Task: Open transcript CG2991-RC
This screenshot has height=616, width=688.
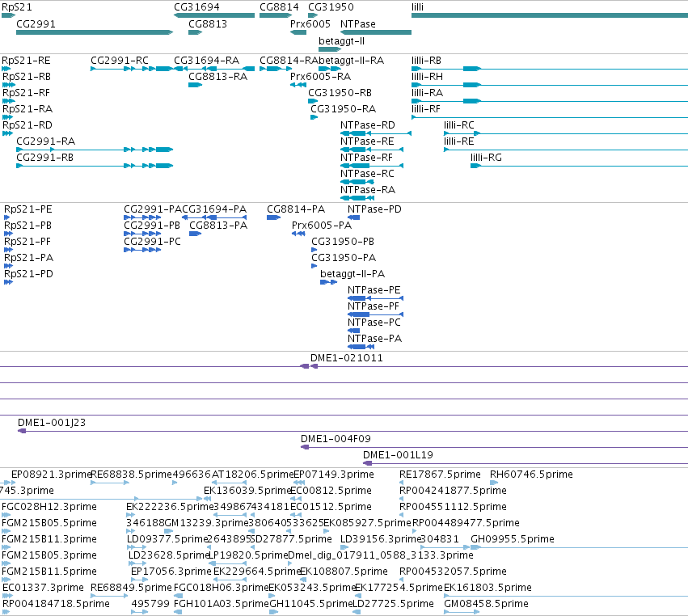Action: tap(120, 60)
